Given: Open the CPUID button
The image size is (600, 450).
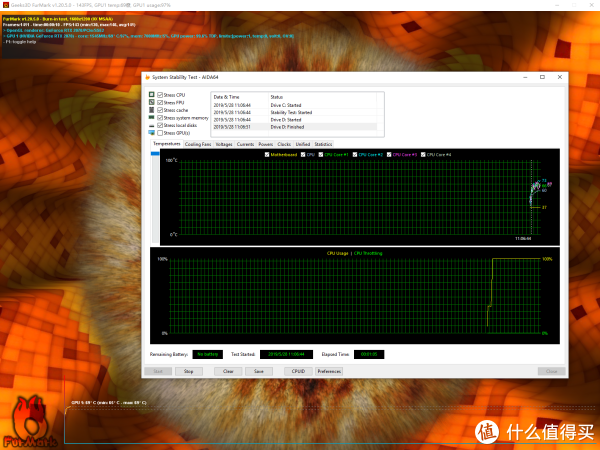Looking at the screenshot, I should 296,371.
